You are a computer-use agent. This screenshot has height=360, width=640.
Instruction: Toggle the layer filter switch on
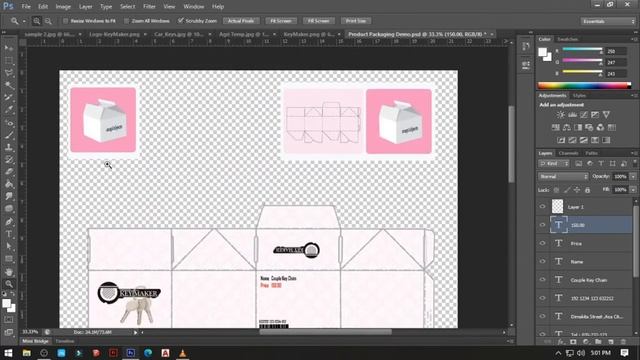(x=635, y=163)
